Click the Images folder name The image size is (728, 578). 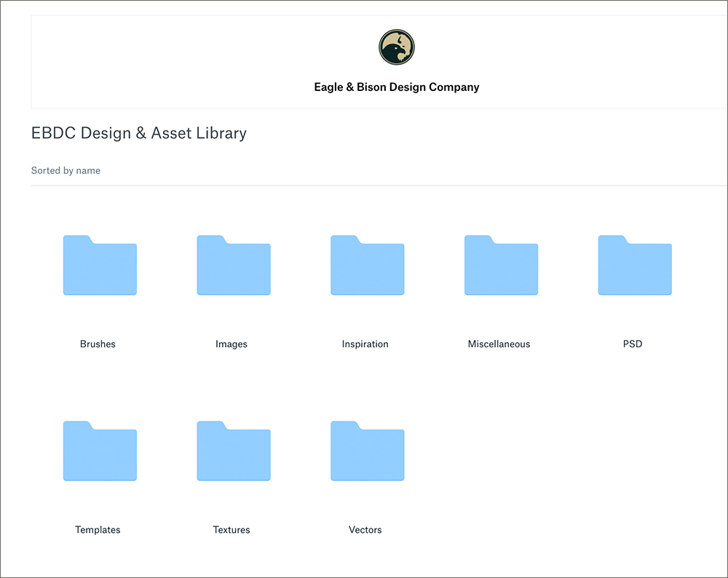pyautogui.click(x=232, y=344)
